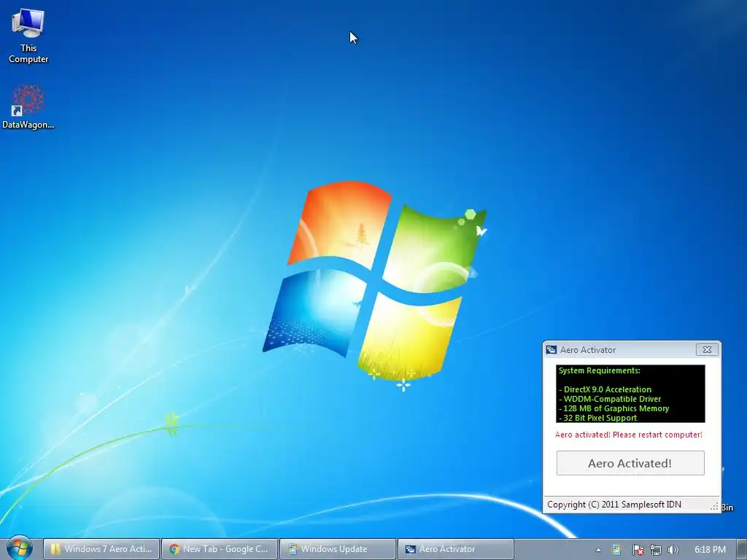Open Windows Update tray icon
The width and height of the screenshot is (747, 560).
click(616, 550)
